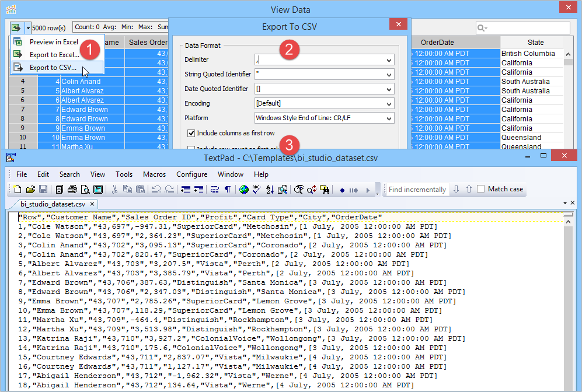Expand the String Quoted Identifier dropdown
Viewport: 582px width, 392px height.
point(389,75)
